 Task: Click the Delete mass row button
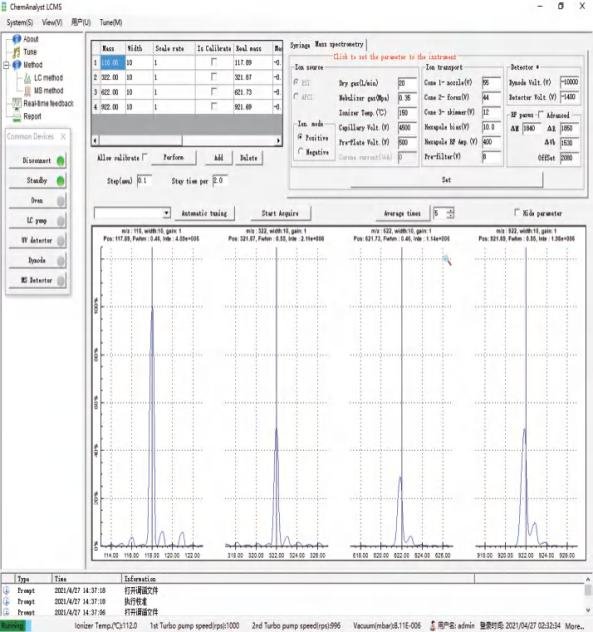pyautogui.click(x=249, y=158)
